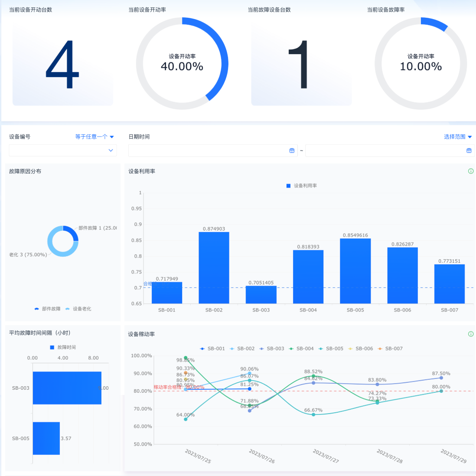Viewport: 476px width, 476px height.
Task: Toggle SB-001 line legend entry
Action: [x=212, y=349]
